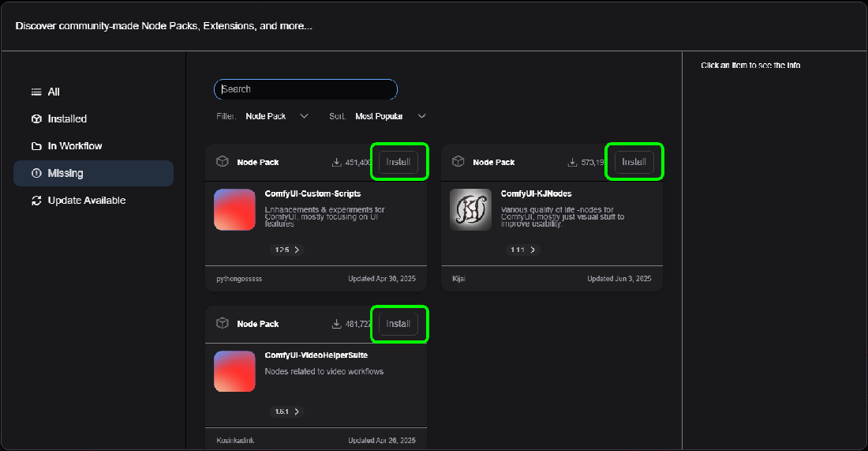Click cube icon on ComfyUI-Custom-Scripts card header
Image resolution: width=868 pixels, height=451 pixels.
pyautogui.click(x=223, y=162)
